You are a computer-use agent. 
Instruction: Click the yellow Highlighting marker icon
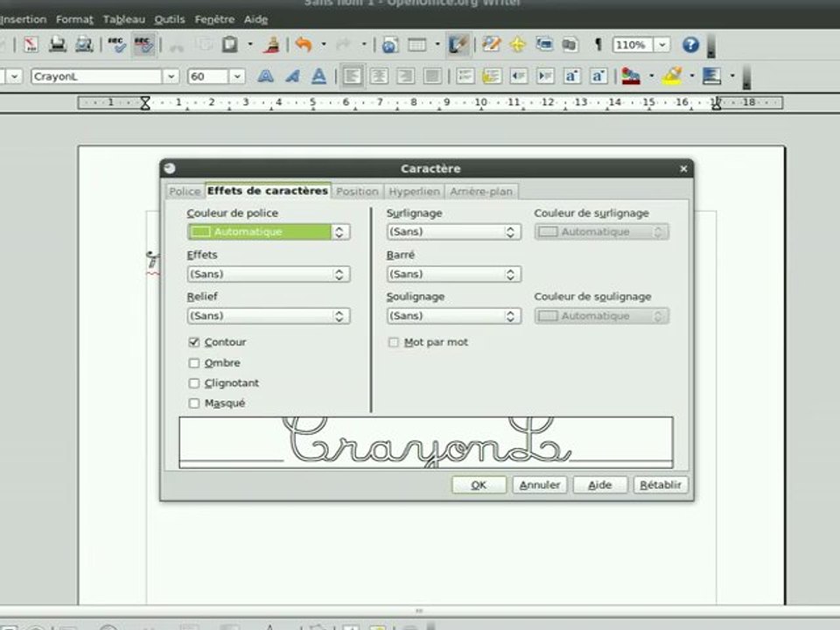pyautogui.click(x=672, y=76)
